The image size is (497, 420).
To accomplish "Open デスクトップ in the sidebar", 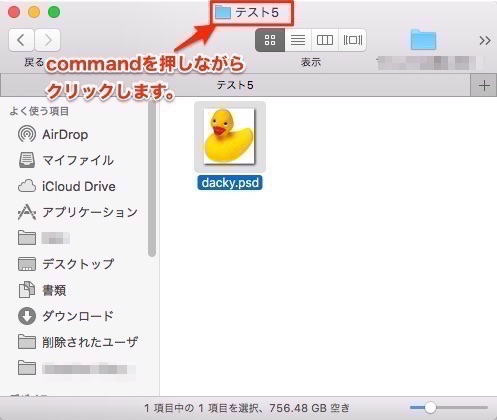I will click(66, 264).
